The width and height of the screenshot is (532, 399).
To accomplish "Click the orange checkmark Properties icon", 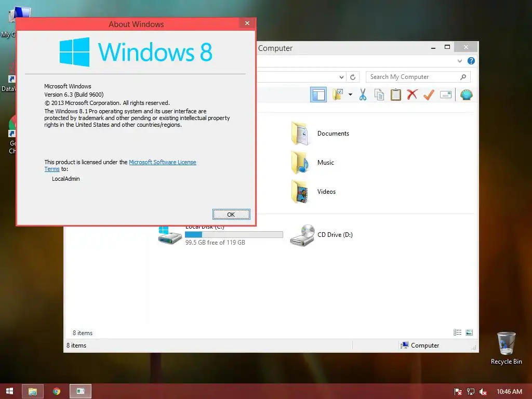I will (x=429, y=95).
